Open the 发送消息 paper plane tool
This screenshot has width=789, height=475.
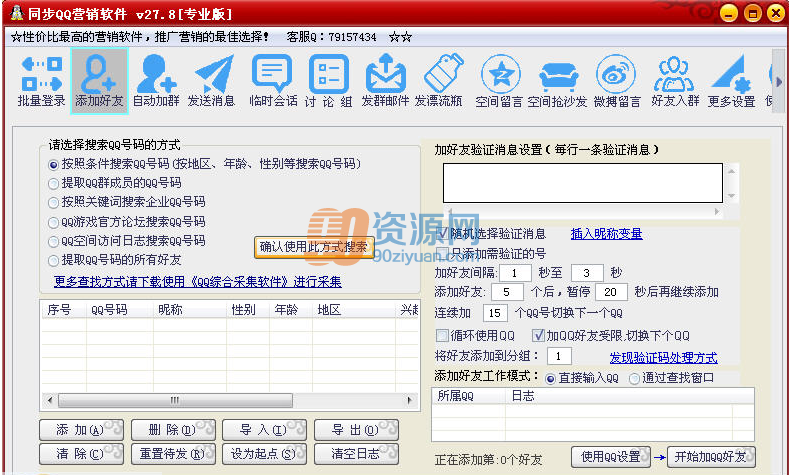211,82
